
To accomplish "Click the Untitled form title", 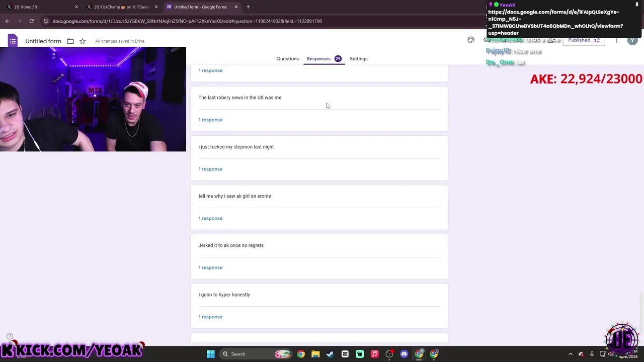I will click(x=43, y=41).
